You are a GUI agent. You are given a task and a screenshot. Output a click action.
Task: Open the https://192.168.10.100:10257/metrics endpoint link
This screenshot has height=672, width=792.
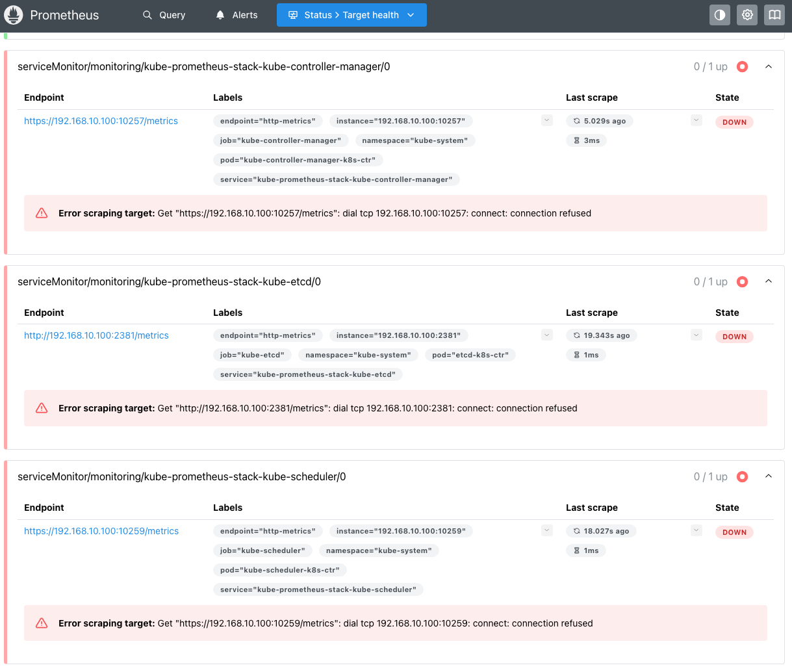(x=101, y=121)
